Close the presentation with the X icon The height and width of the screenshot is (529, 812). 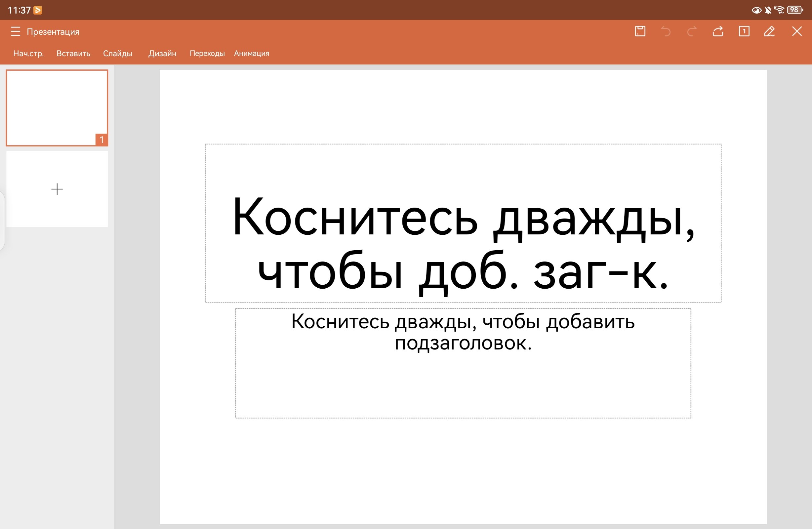click(x=797, y=31)
